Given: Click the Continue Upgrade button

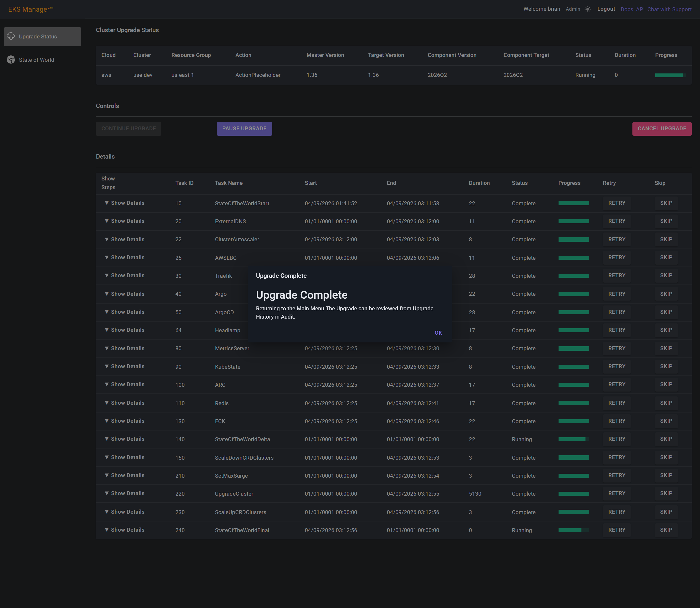Looking at the screenshot, I should pos(129,129).
